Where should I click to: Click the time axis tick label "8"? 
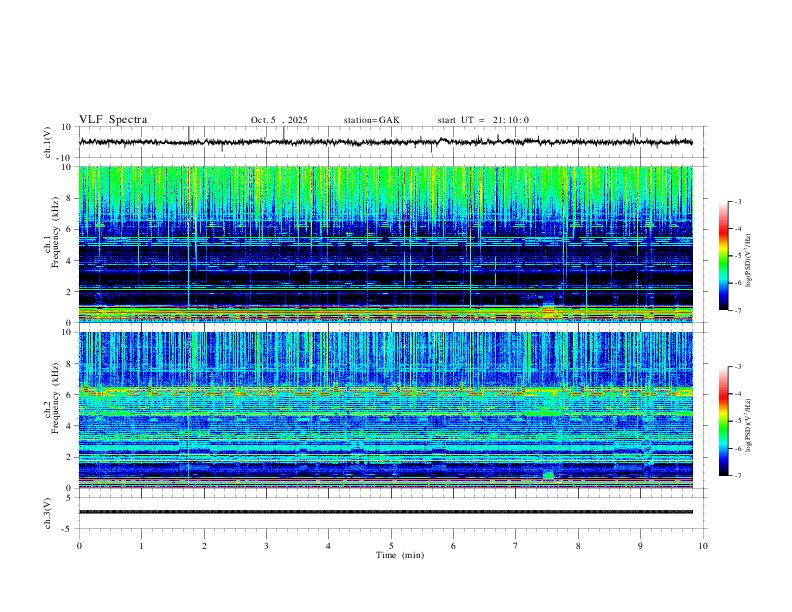[x=578, y=546]
